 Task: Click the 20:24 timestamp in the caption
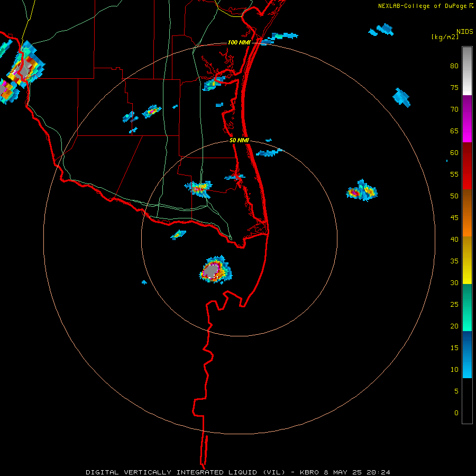coord(378,472)
